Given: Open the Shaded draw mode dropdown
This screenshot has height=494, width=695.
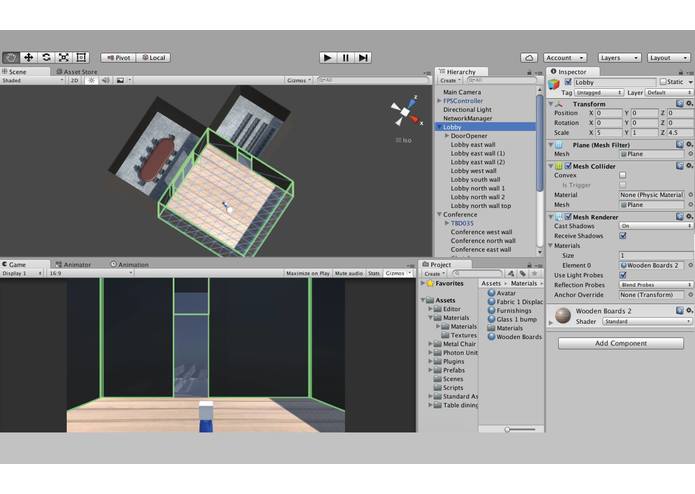Looking at the screenshot, I should point(32,80).
